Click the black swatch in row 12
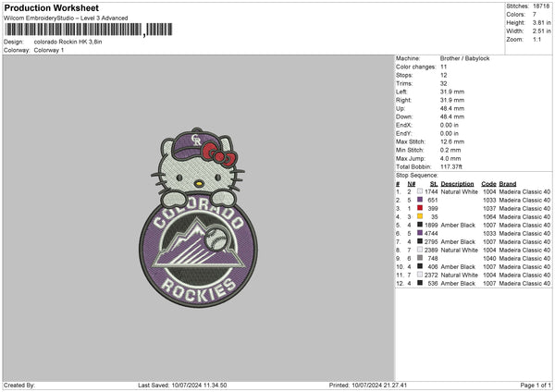This screenshot has width=555, height=392. [420, 283]
